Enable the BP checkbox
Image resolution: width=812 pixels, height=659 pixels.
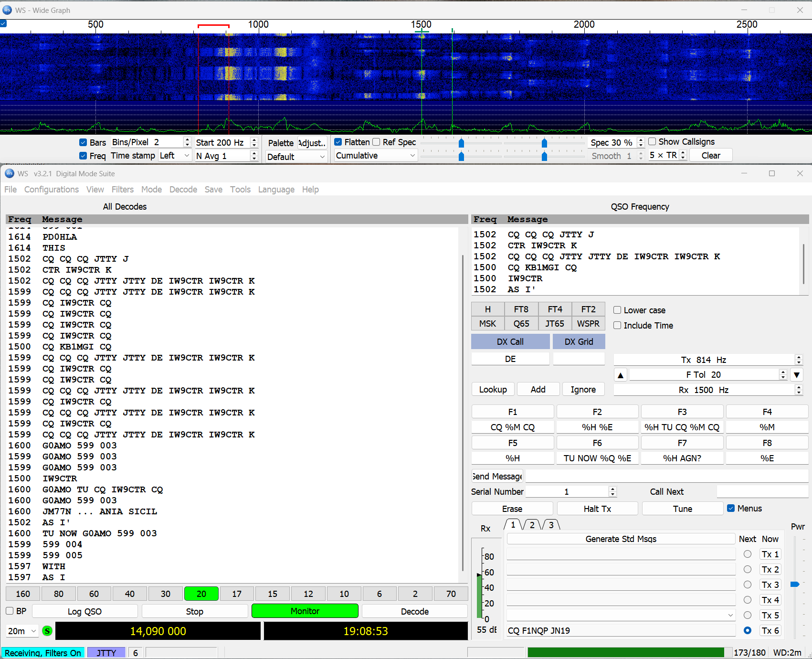(x=10, y=611)
